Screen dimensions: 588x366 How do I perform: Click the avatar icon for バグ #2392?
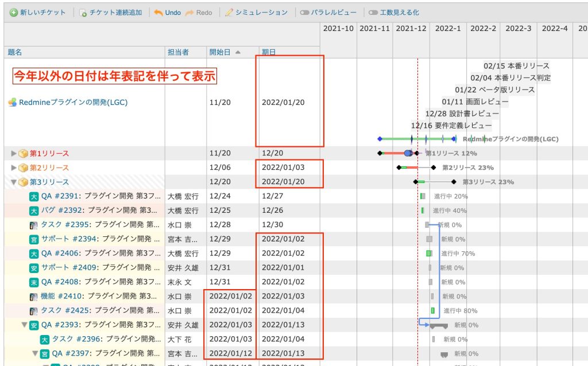click(34, 211)
